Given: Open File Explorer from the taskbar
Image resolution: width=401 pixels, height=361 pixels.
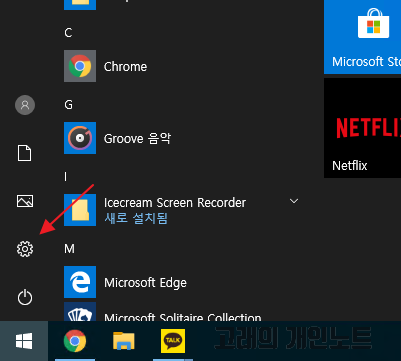Looking at the screenshot, I should [124, 341].
